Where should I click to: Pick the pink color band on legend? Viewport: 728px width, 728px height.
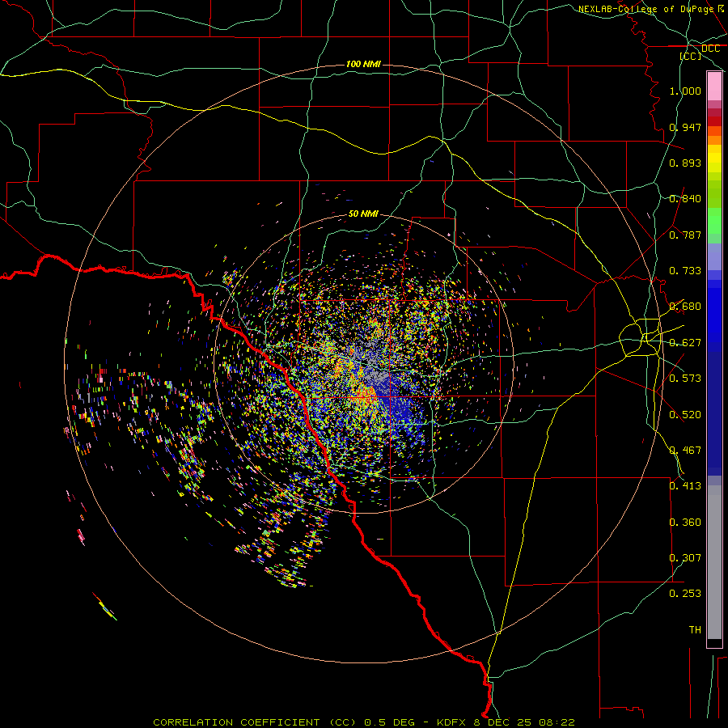[x=714, y=87]
